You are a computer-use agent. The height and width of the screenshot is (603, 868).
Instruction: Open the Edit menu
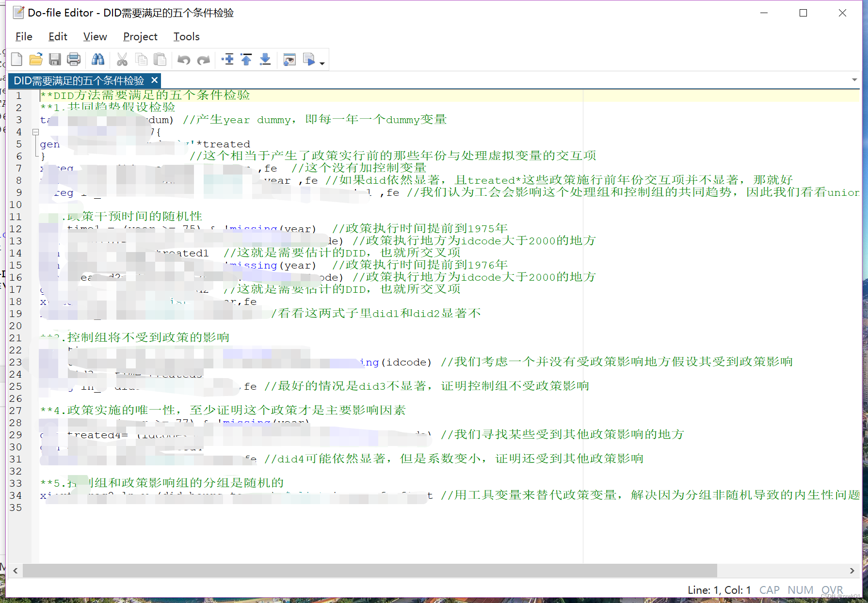click(58, 37)
